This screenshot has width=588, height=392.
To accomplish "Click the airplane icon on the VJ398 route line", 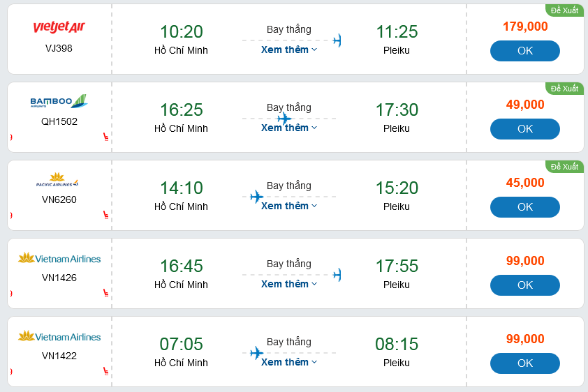I will (x=337, y=40).
